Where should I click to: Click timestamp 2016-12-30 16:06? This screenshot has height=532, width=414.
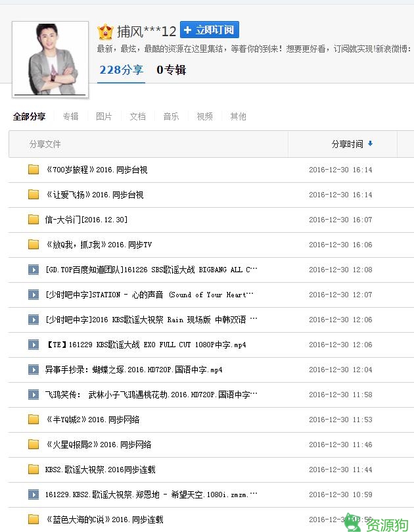coord(340,245)
